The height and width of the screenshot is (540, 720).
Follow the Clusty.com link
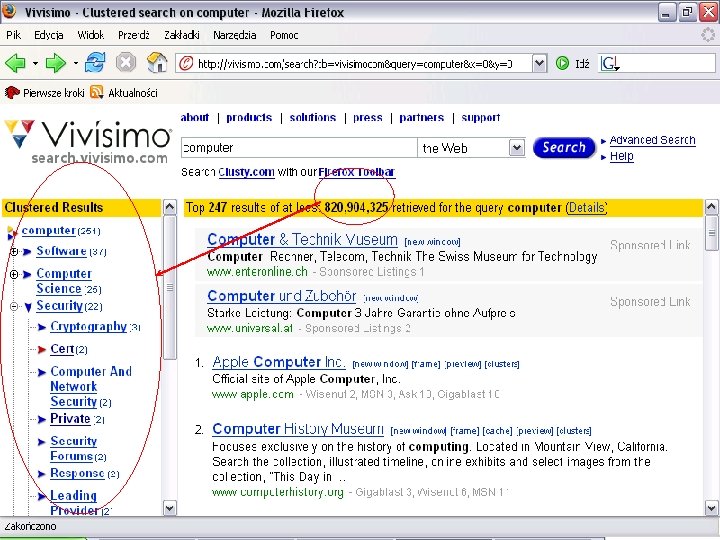[x=247, y=172]
